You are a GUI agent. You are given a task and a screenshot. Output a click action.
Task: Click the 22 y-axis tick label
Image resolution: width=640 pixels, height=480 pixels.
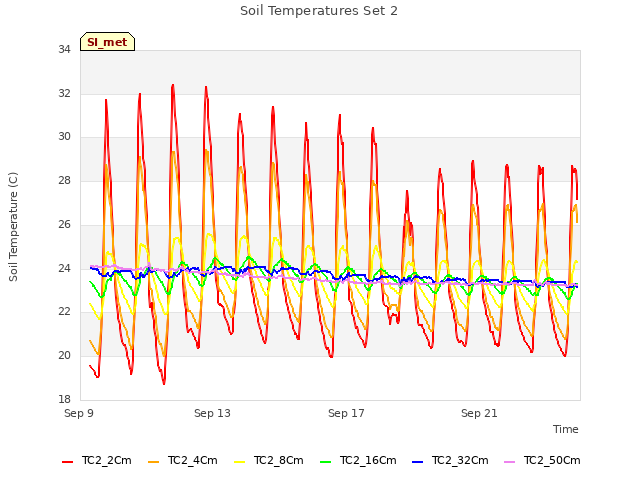point(64,311)
